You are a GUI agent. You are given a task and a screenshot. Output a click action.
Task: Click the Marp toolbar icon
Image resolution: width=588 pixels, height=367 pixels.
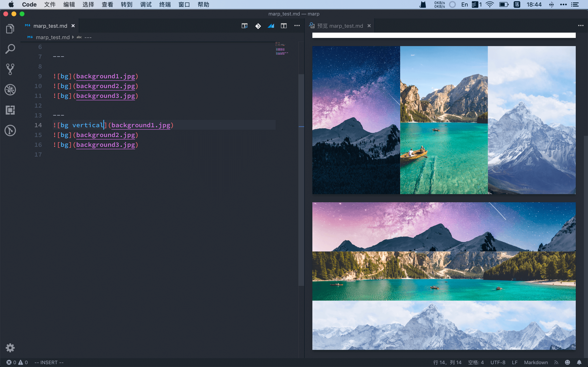[271, 26]
